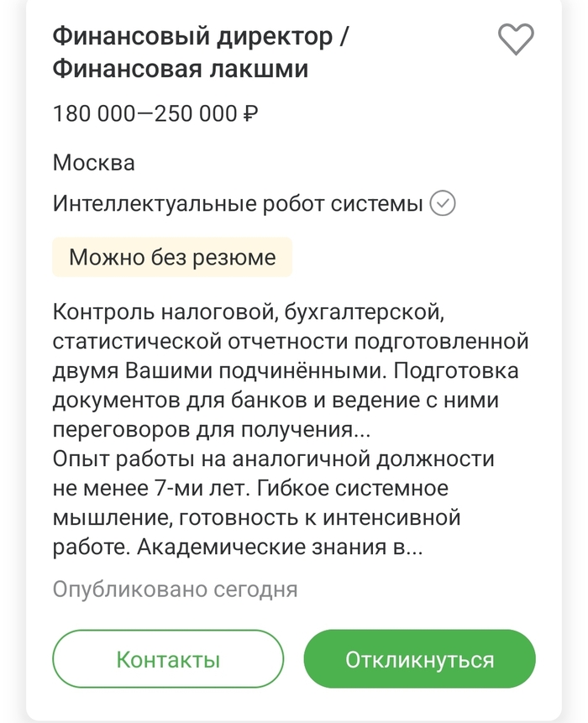Viewport: 588px width, 723px height.
Task: Open employer contacts via Контакты button
Action: click(168, 659)
